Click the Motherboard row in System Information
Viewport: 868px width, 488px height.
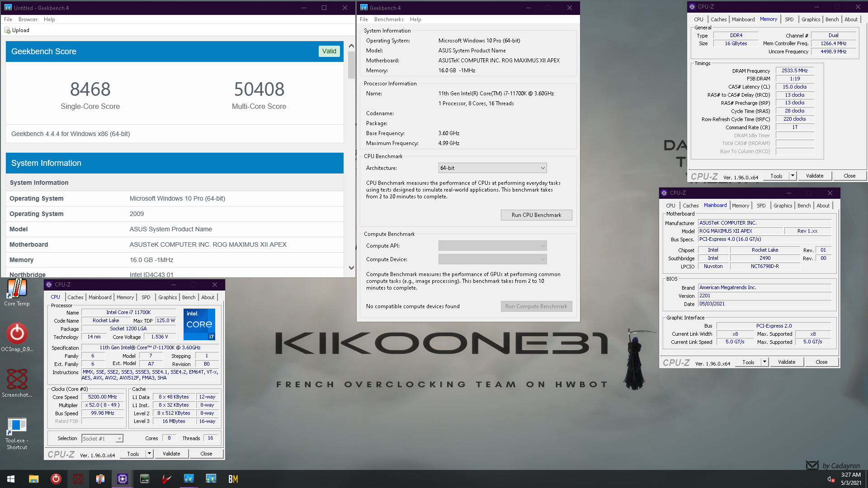point(175,244)
